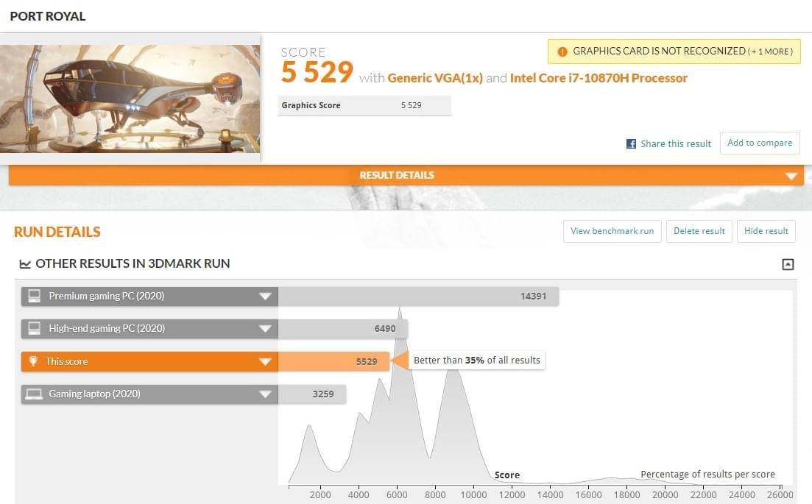Image resolution: width=812 pixels, height=504 pixels.
Task: Click the OTHER RESULTS IN 3DMARK RUN heading
Action: pos(133,263)
